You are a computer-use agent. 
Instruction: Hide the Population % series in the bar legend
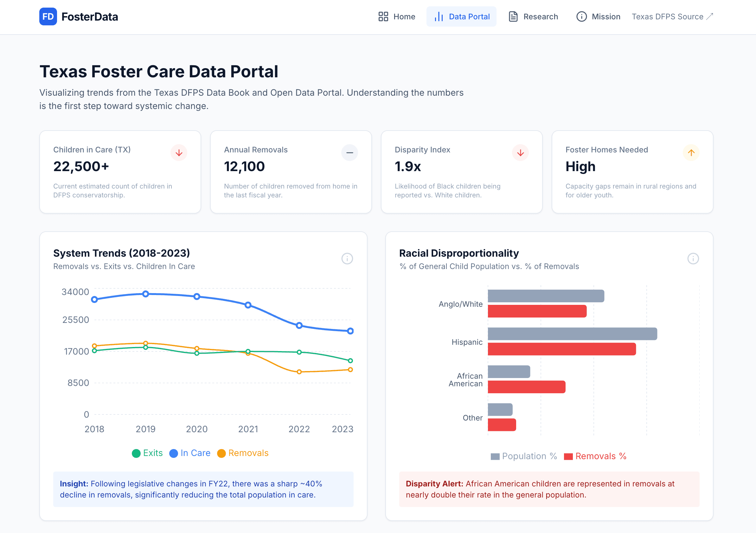tap(524, 456)
